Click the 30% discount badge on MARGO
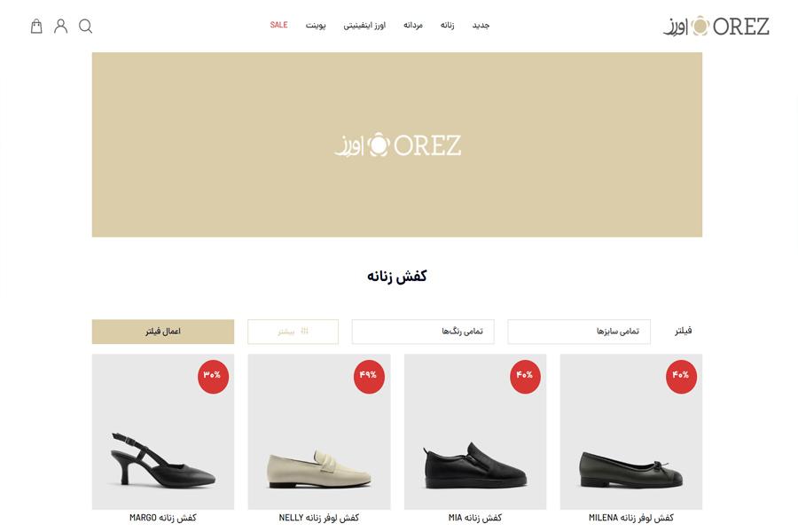Viewport: 798px width, 532px height. (213, 376)
